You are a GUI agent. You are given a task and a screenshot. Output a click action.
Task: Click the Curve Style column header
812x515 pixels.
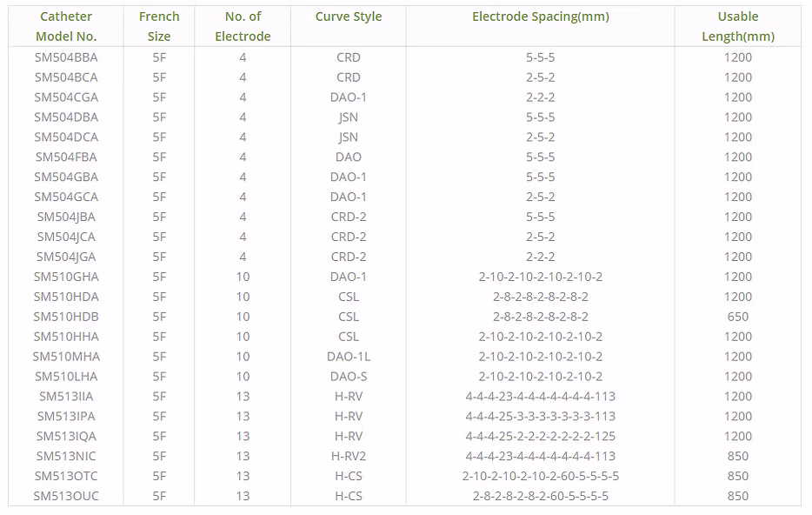(x=348, y=17)
